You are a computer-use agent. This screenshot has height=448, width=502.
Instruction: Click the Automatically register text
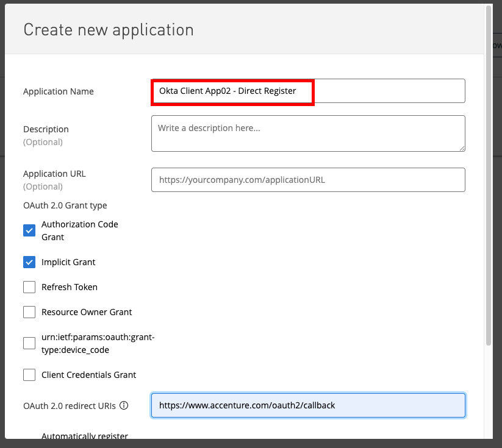[x=85, y=436]
